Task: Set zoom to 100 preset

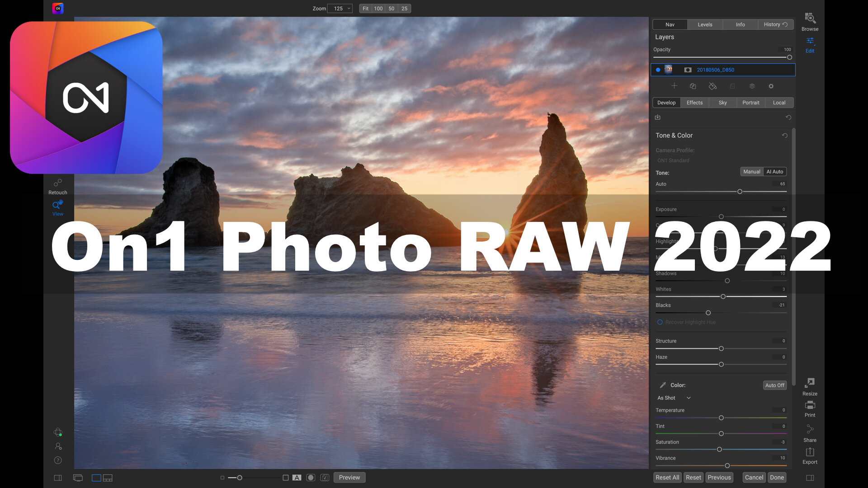Action: pyautogui.click(x=378, y=9)
